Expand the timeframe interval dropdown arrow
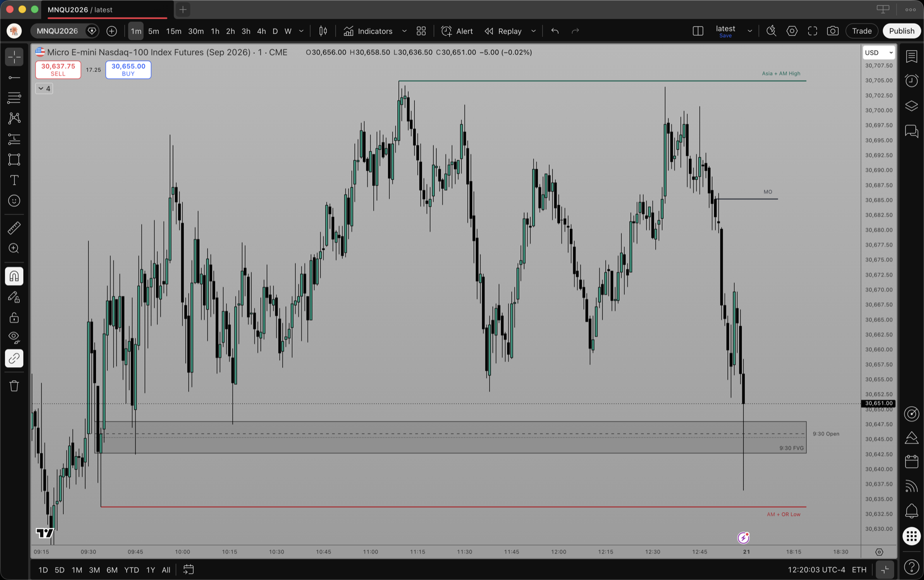This screenshot has width=924, height=580. point(301,31)
